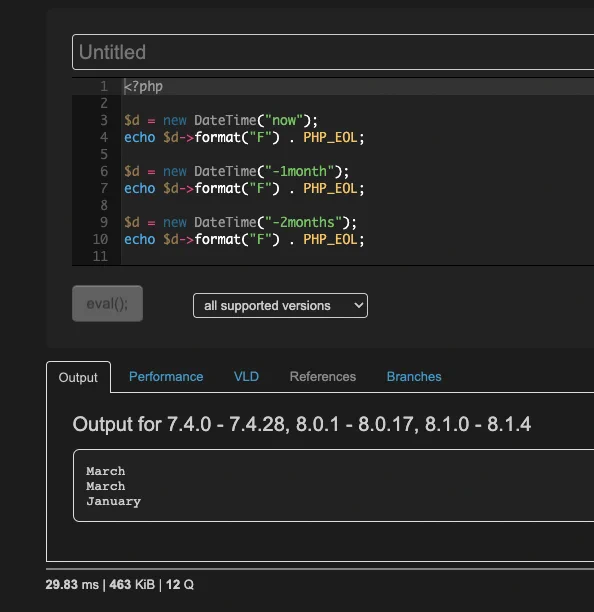Click code line new DateTime("now")
This screenshot has height=612, width=594.
pos(221,120)
